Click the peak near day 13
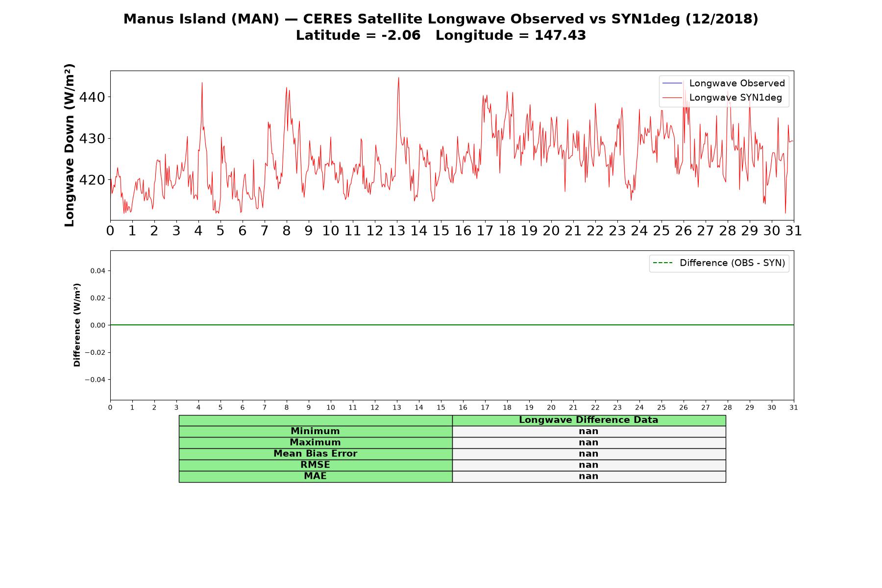Image resolution: width=882 pixels, height=588 pixels. click(398, 78)
